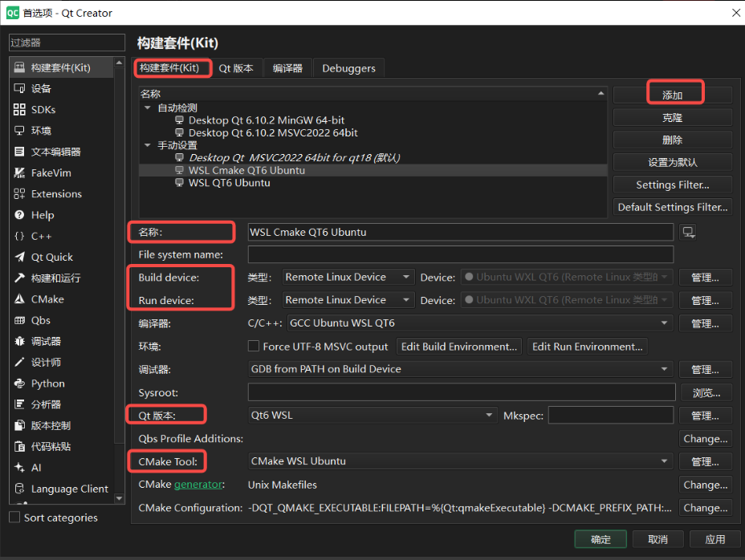Open the CMake WSL Ubuntu tool dropdown
Viewport: 745px width, 560px height.
[x=460, y=461]
